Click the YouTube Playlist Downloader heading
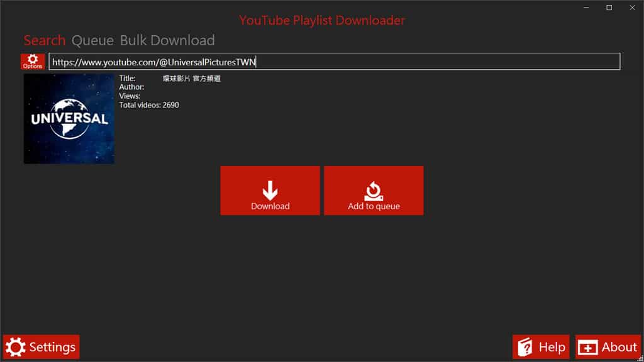The height and width of the screenshot is (362, 644). (x=322, y=20)
